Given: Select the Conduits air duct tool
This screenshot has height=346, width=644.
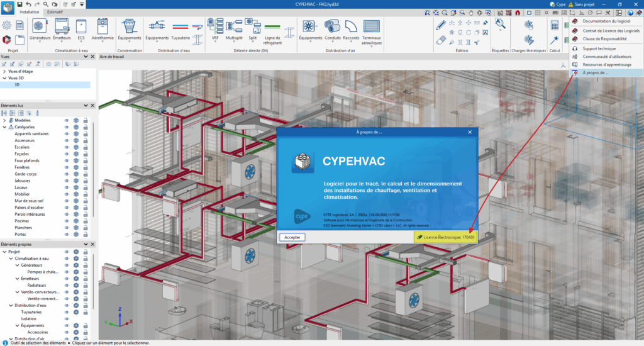Looking at the screenshot, I should [x=333, y=26].
